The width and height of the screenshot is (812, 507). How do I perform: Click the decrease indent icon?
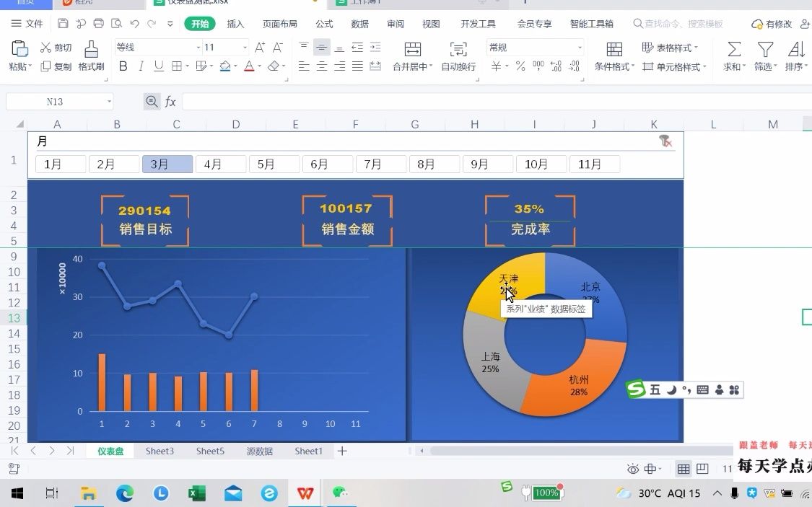pyautogui.click(x=357, y=48)
